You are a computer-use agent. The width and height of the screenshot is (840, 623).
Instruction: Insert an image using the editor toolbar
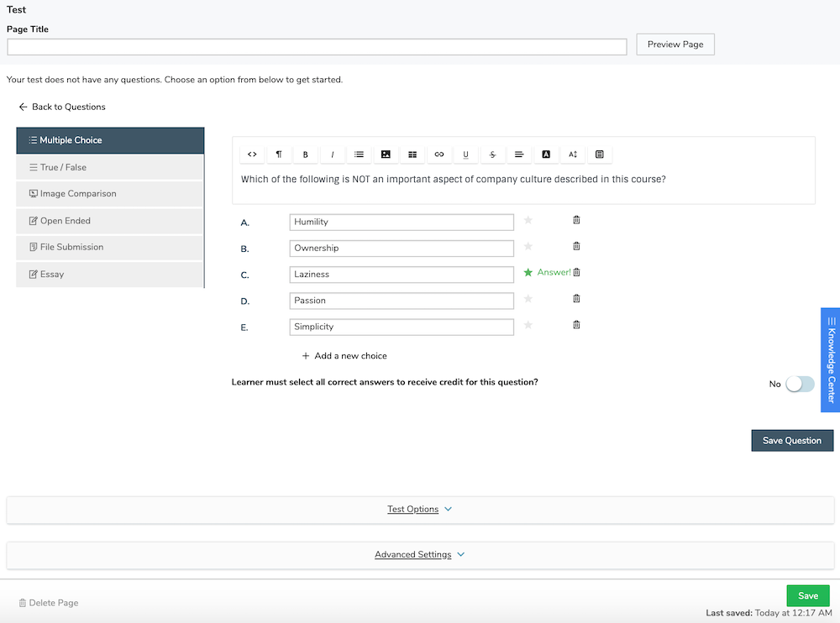pos(386,154)
